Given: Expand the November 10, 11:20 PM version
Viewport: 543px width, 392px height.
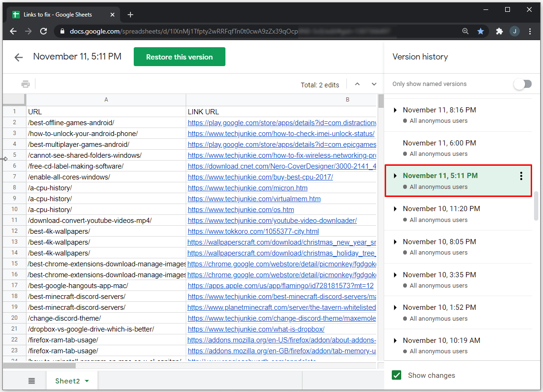Looking at the screenshot, I should coord(396,209).
